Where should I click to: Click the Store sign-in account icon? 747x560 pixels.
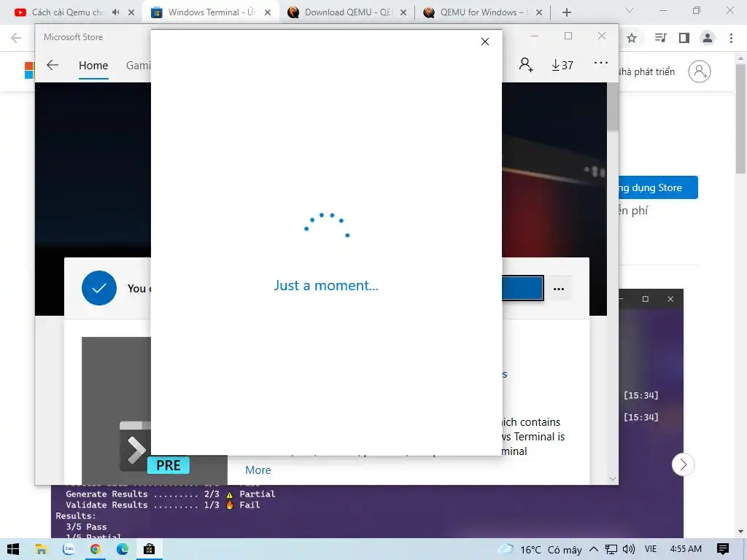[526, 65]
